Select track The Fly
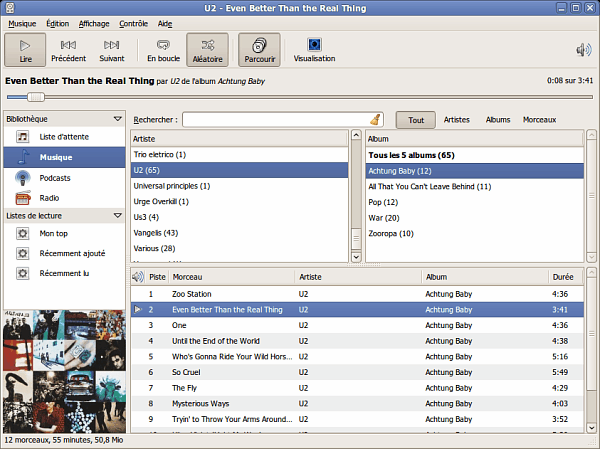 357,388
